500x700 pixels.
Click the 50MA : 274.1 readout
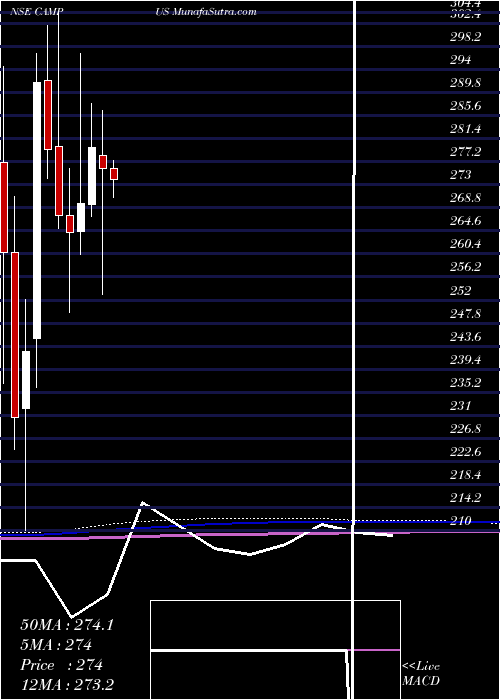click(x=67, y=625)
